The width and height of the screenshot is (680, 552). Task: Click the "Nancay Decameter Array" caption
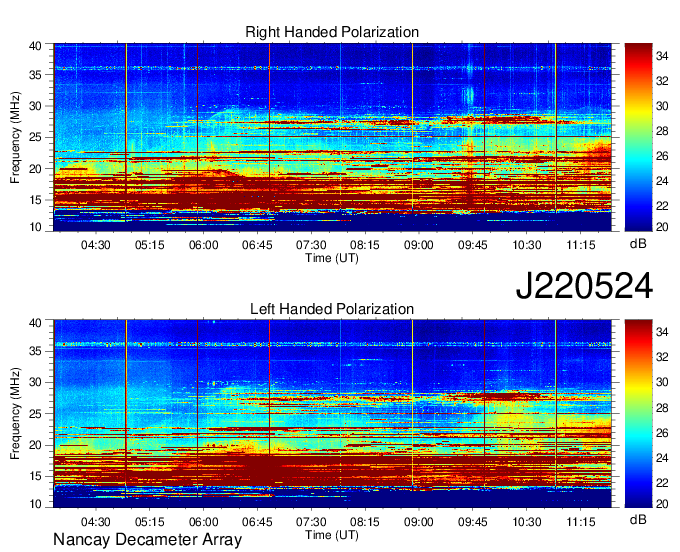coord(147,539)
